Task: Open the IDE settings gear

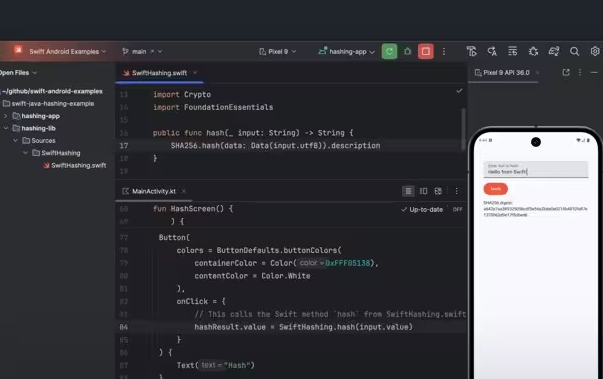Action: pyautogui.click(x=595, y=51)
